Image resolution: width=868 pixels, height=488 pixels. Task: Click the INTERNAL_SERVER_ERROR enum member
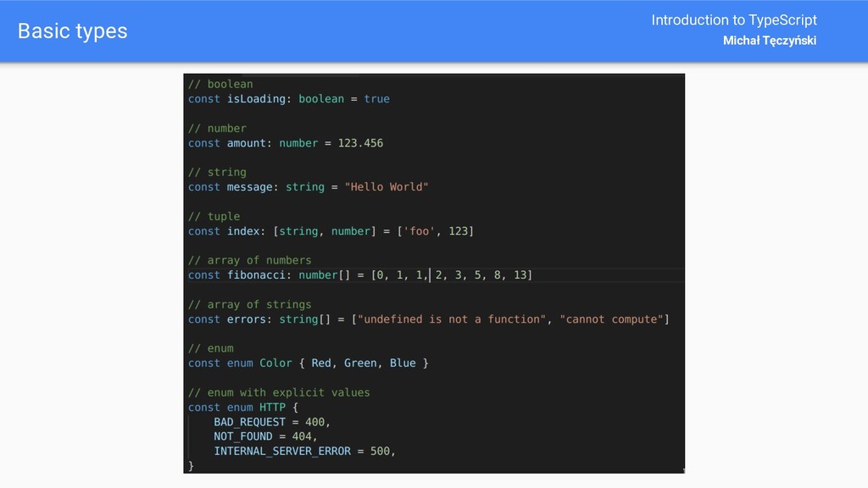coord(282,452)
